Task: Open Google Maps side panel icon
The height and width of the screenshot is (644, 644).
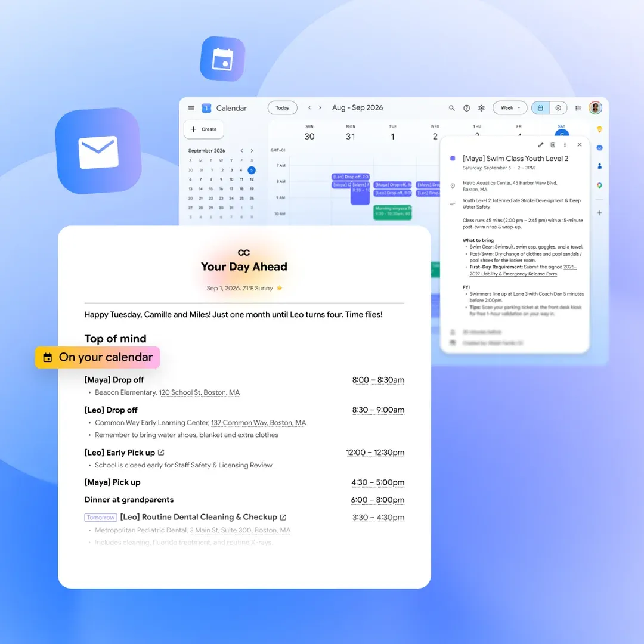Action: pyautogui.click(x=600, y=185)
